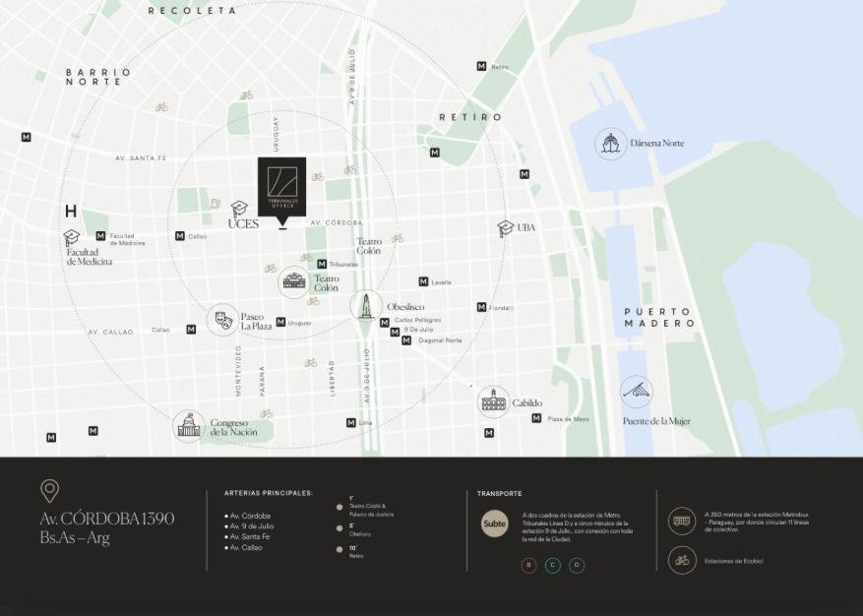
Task: Select the Plaza de Mayo metro marker
Action: click(536, 418)
